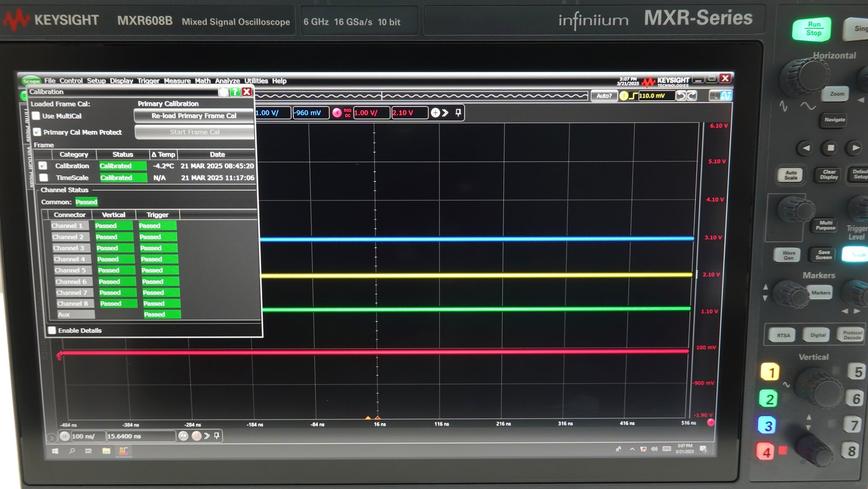Click the pink channel 4 badge
Viewport: 868px width, 489px height.
[x=337, y=113]
